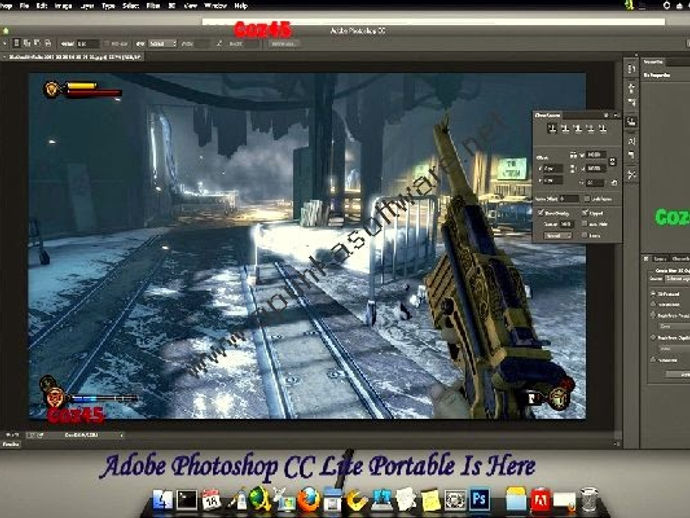Open Terminal from the dock
The height and width of the screenshot is (518, 690).
(x=187, y=500)
